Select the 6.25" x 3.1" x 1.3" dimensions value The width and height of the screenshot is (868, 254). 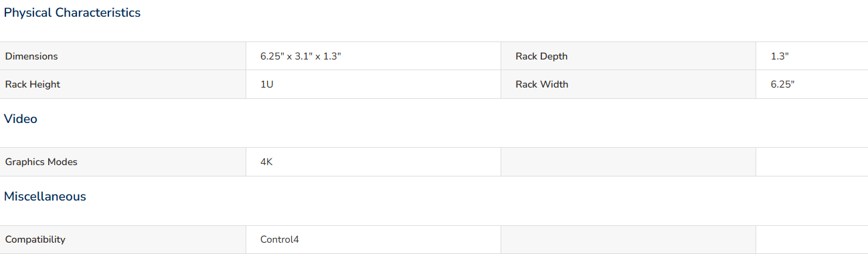click(301, 56)
